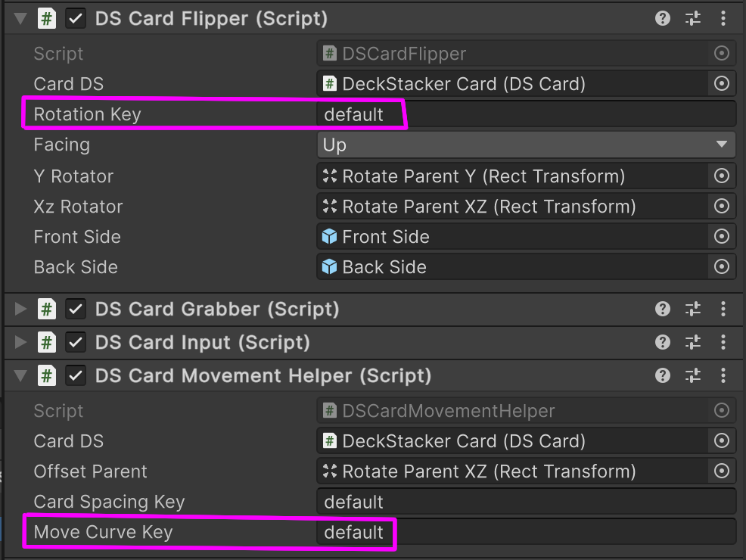Disable the DS Card Flipper component checkbox

(76, 19)
